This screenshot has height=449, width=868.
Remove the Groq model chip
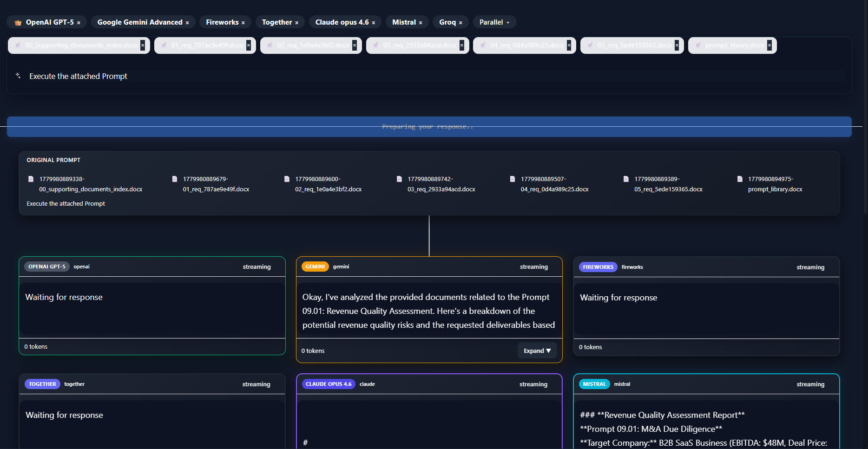pos(460,23)
